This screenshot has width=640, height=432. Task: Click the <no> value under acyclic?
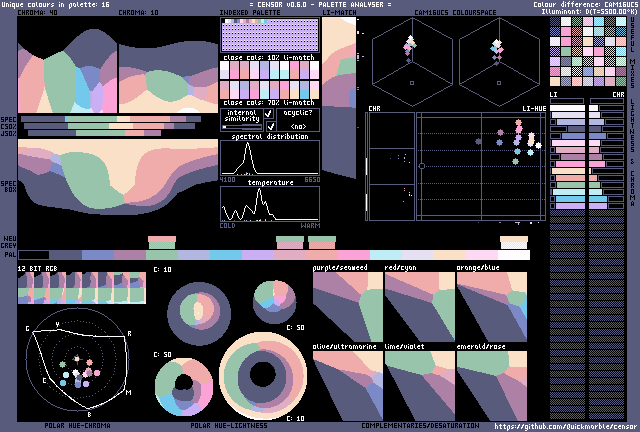pyautogui.click(x=298, y=127)
